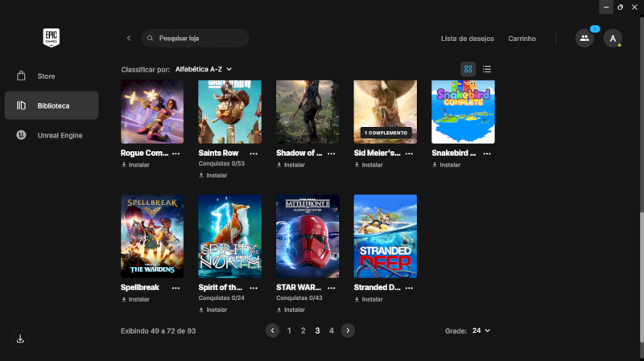Screen dimensions: 644x361
Task: Click the 1 COMPLEMENTO badge
Action: (386, 133)
